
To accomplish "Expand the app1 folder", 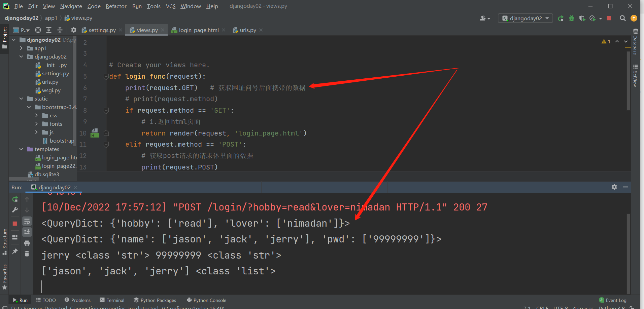I will point(21,48).
